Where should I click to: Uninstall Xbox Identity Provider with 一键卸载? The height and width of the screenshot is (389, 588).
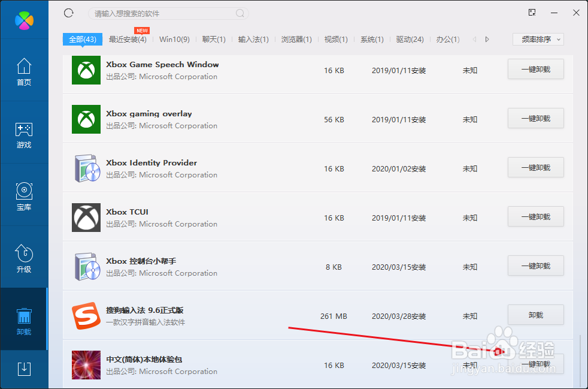pos(536,167)
